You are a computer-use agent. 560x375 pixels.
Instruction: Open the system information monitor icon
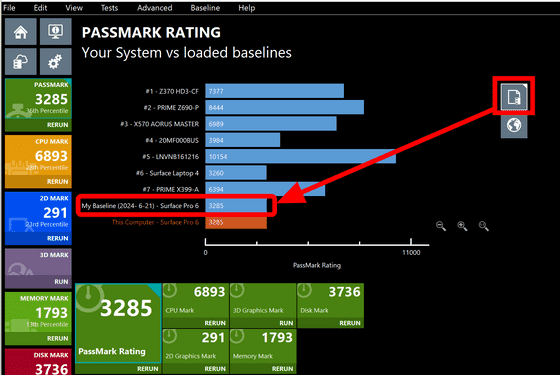click(55, 32)
